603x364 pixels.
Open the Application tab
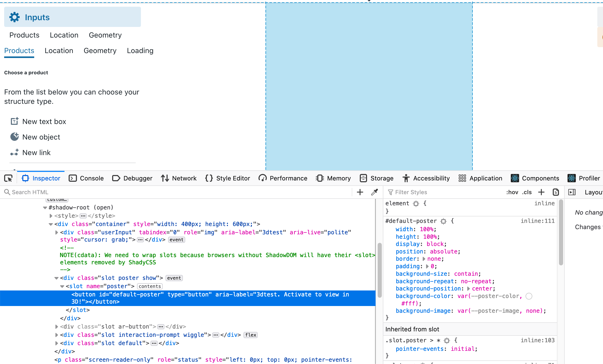[x=480, y=178]
